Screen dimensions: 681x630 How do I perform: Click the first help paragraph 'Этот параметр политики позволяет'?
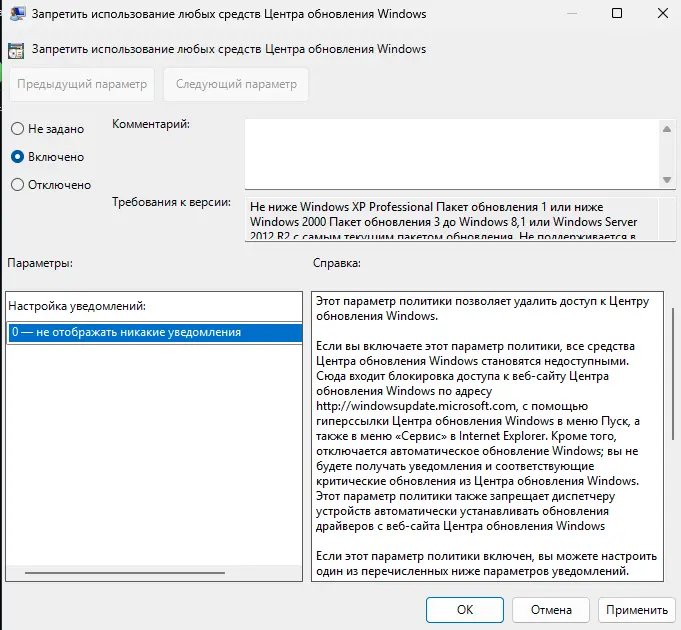coord(483,309)
